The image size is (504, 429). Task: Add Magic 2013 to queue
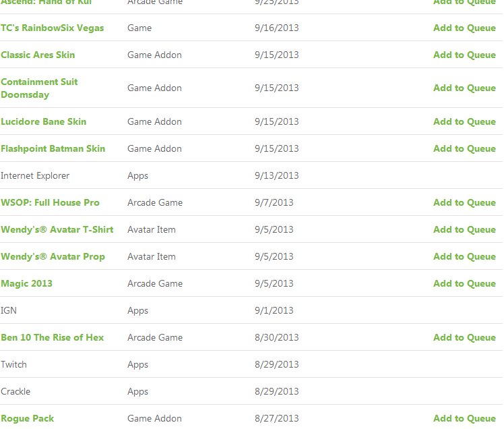click(x=464, y=283)
